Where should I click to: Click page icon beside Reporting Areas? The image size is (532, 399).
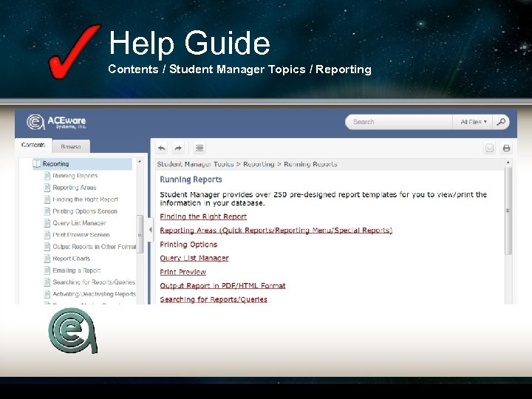tap(47, 188)
